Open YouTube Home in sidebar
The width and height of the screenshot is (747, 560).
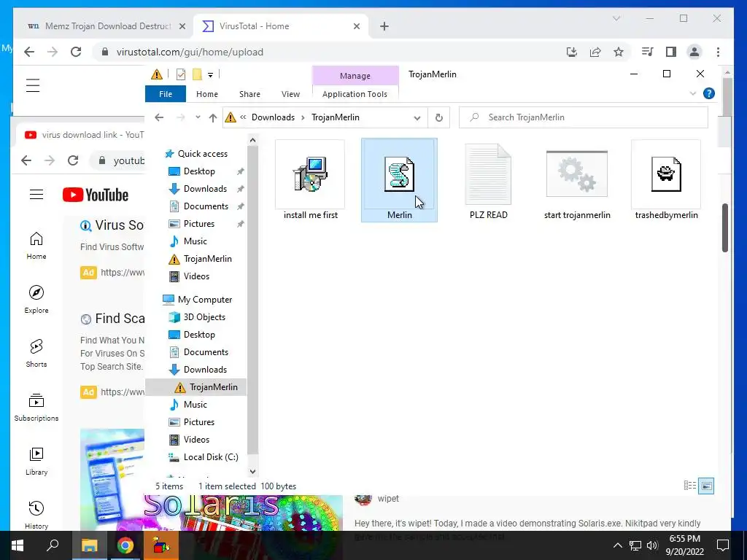point(36,246)
